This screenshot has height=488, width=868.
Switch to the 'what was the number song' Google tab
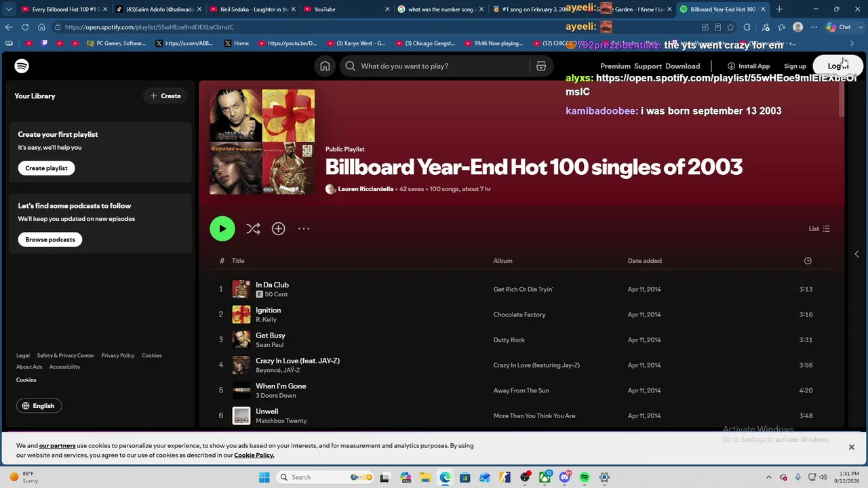click(x=439, y=9)
